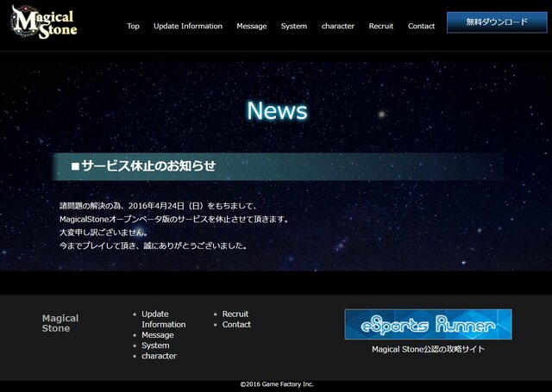Screen dimensions: 552x392
Task: Click the MagicalStoneオープンベータ版 text line
Action: [174, 219]
